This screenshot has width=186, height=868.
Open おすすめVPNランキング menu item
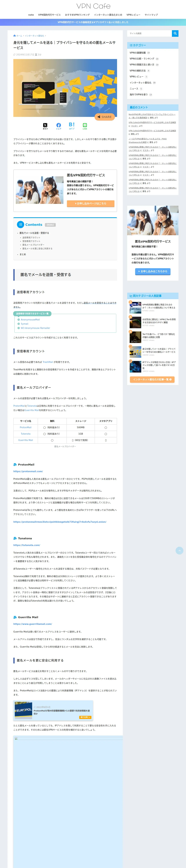click(x=77, y=15)
